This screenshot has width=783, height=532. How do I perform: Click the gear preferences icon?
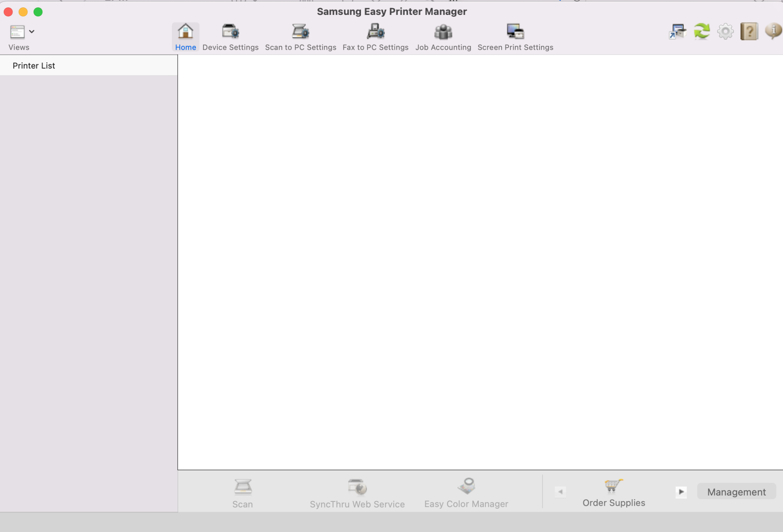click(725, 31)
